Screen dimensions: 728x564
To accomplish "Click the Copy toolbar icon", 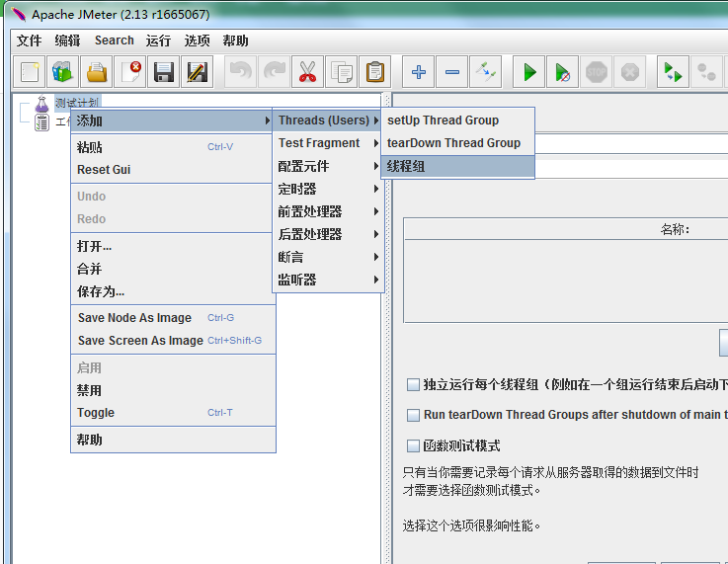I will click(x=341, y=72).
